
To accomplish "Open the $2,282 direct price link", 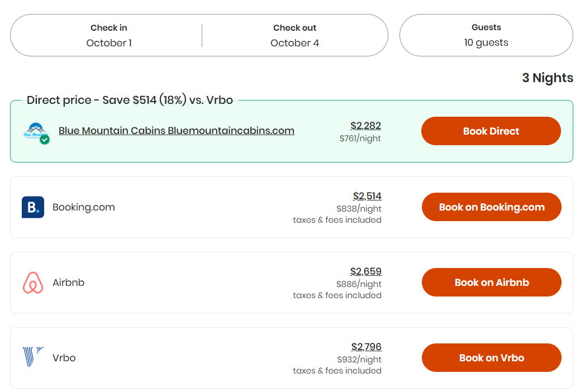I will click(x=365, y=126).
